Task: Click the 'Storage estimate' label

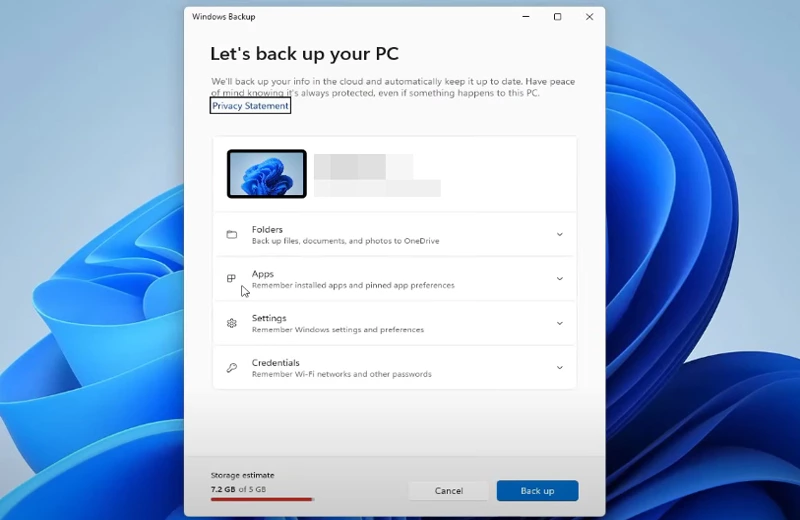Action: click(242, 475)
